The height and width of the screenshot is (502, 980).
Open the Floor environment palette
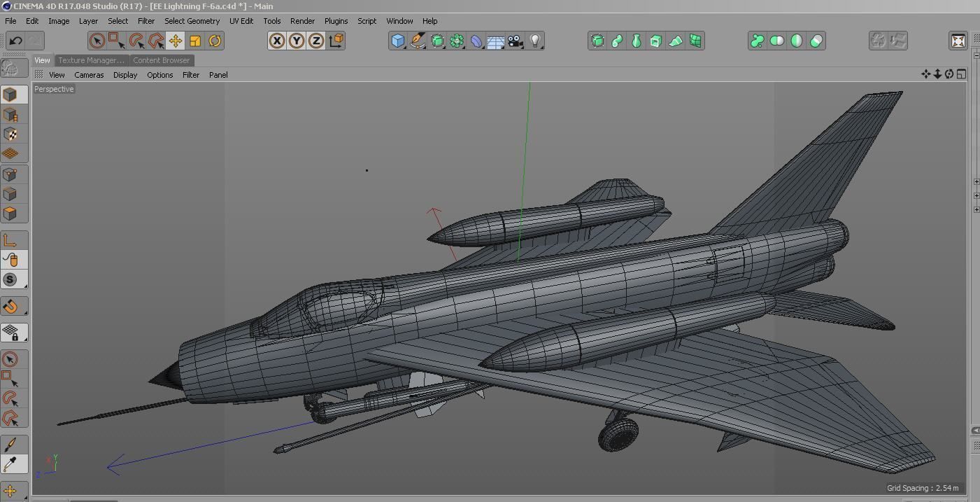[x=496, y=41]
